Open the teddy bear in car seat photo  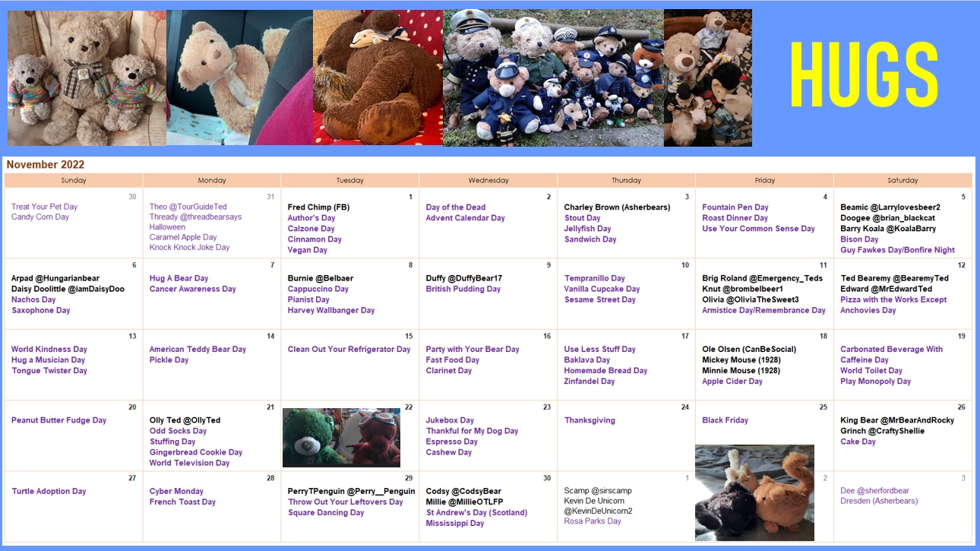coord(239,78)
